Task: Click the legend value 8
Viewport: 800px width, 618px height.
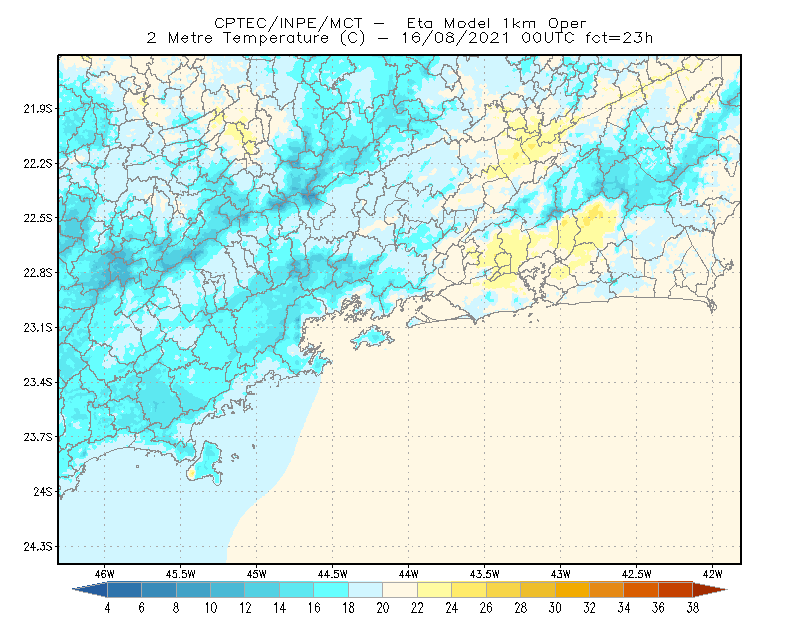Action: (177, 608)
